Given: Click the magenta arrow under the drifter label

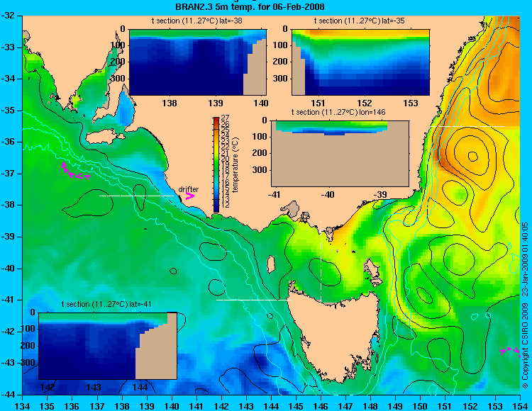Looking at the screenshot, I should [189, 196].
